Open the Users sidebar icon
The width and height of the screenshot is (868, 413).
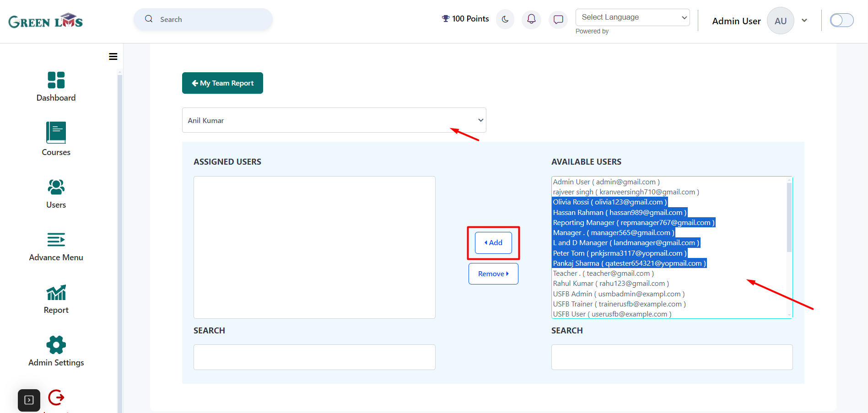coord(56,187)
